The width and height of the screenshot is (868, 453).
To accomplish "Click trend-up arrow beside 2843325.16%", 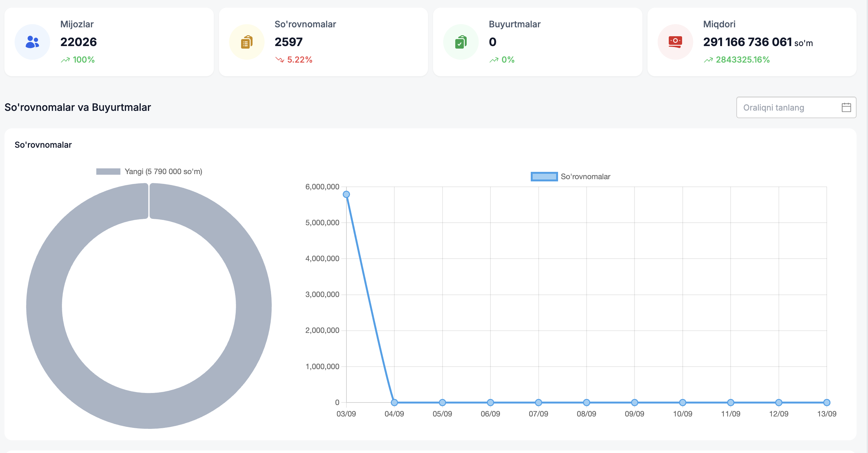I will (x=708, y=60).
